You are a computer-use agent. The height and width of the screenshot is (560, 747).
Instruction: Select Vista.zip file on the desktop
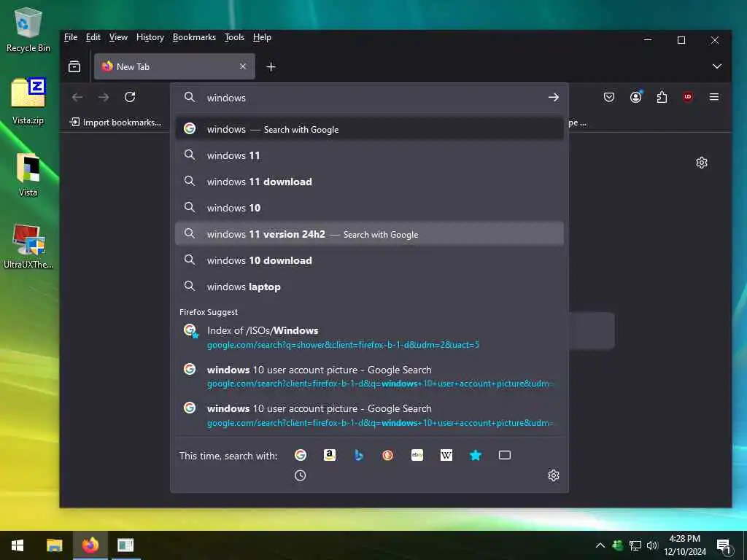point(28,101)
